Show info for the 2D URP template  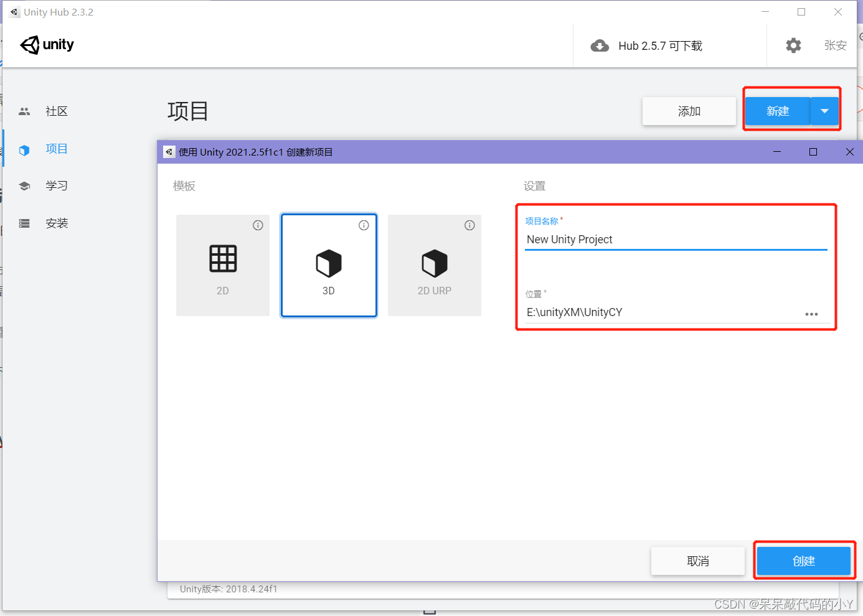coord(469,225)
